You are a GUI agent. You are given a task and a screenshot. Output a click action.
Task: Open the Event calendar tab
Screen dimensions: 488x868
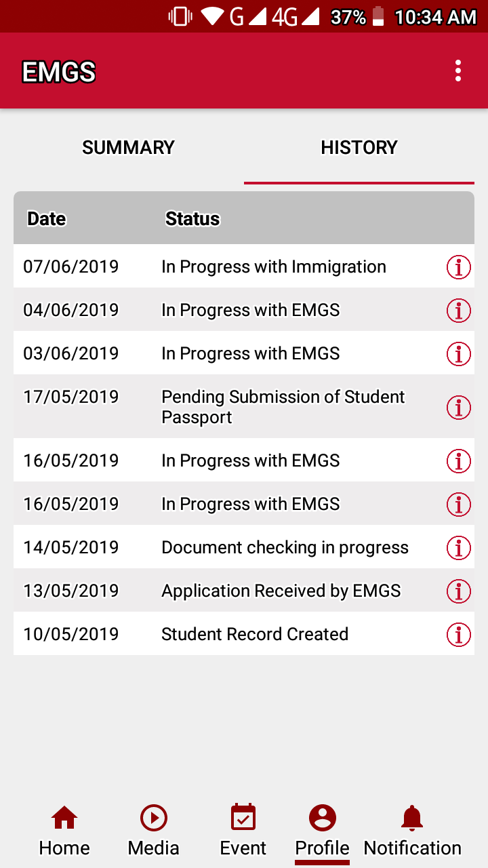click(243, 831)
